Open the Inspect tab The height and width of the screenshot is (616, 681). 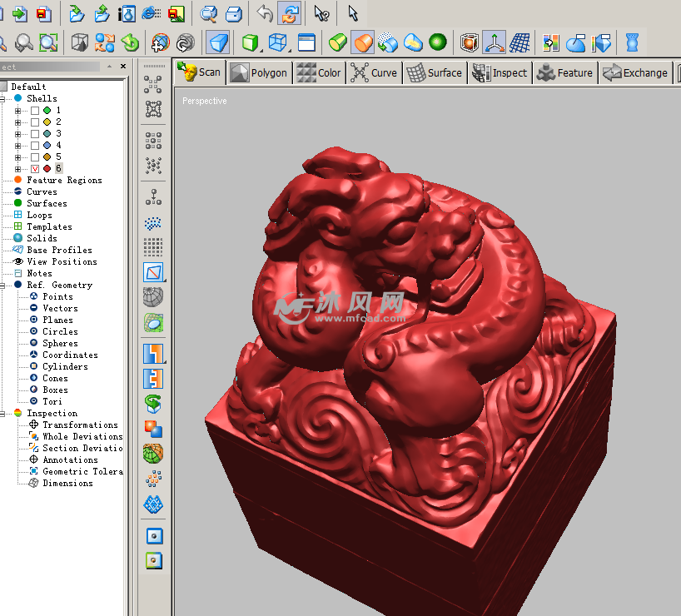pos(500,73)
